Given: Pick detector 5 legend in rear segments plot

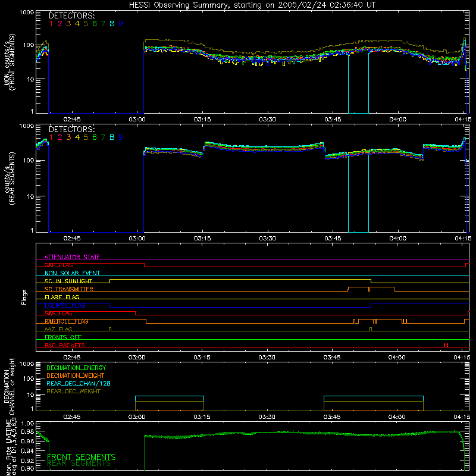Looking at the screenshot, I should click(x=86, y=137).
